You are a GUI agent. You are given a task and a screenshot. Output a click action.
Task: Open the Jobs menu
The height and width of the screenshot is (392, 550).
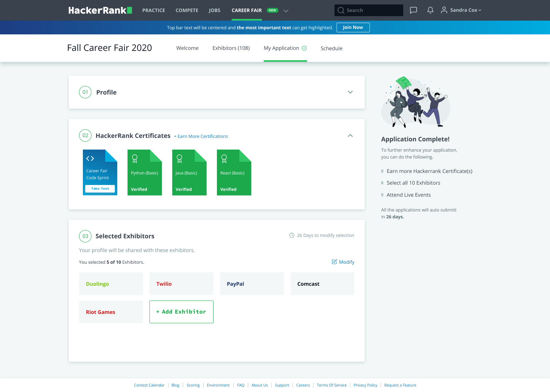[x=214, y=10]
